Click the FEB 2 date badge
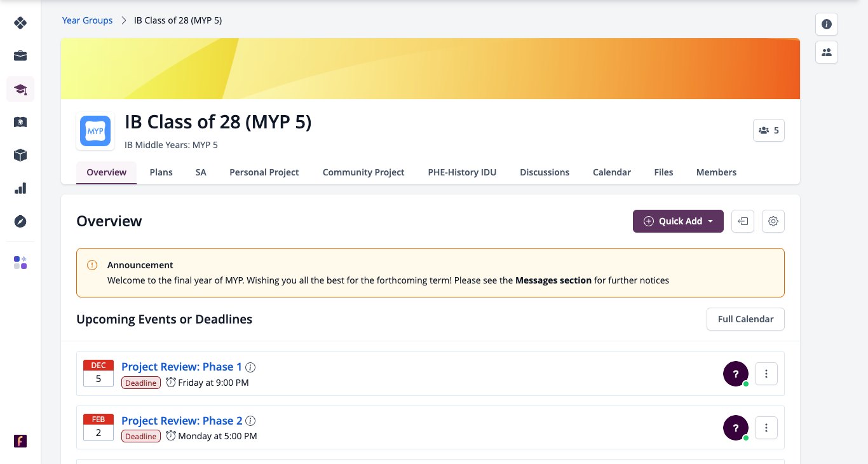The image size is (868, 464). [98, 427]
